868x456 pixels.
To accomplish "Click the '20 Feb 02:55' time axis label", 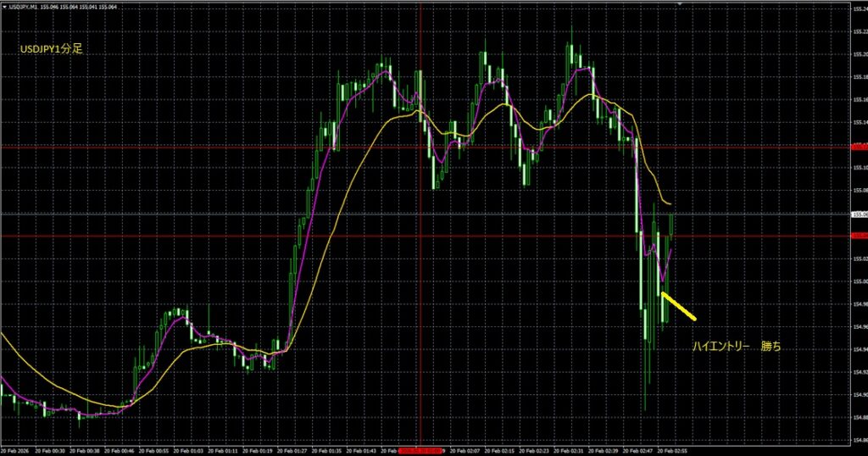I will pos(672,451).
